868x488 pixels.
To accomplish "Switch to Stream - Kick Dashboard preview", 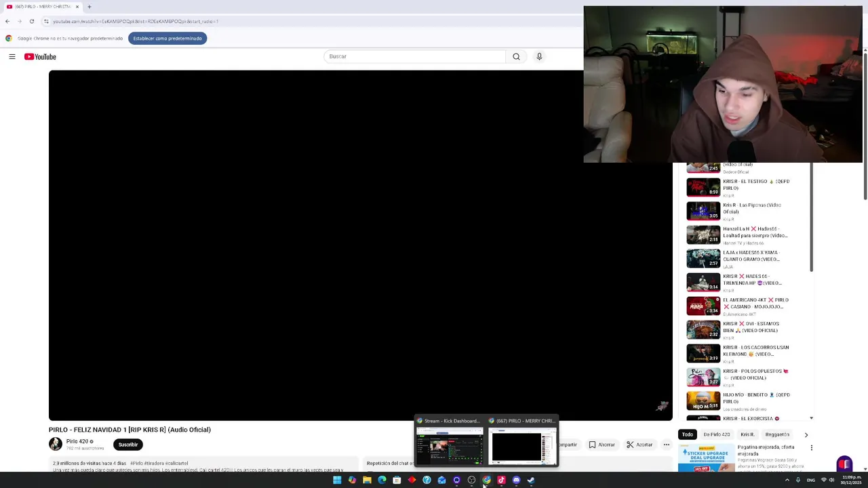I will (x=449, y=441).
